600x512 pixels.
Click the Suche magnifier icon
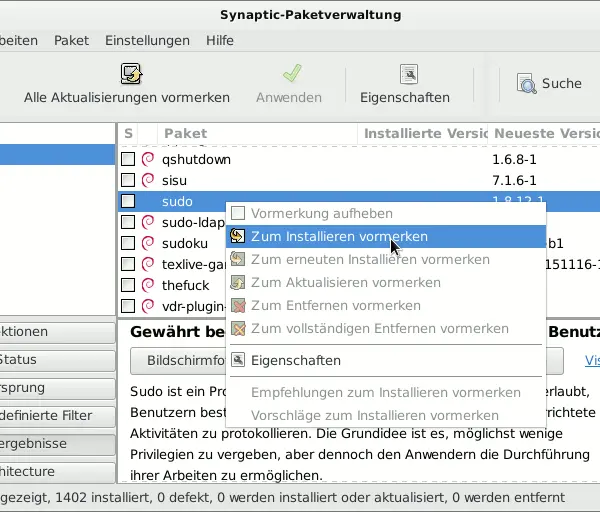click(526, 84)
